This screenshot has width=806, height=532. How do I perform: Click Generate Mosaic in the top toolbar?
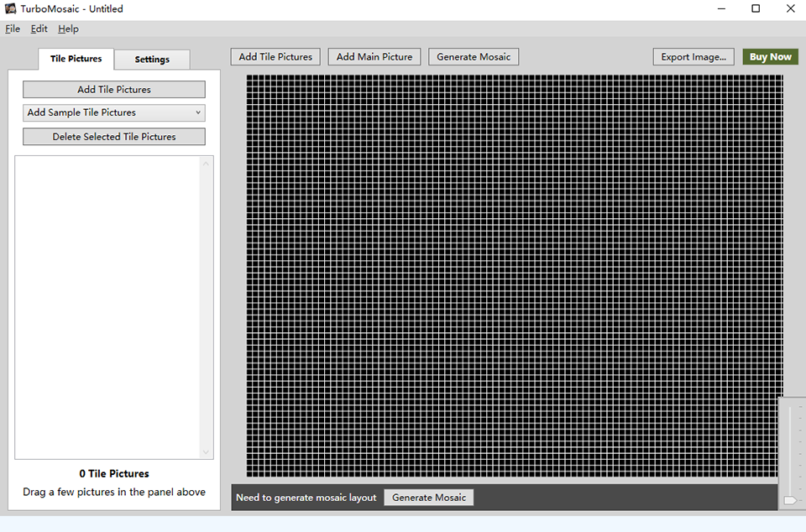tap(474, 57)
